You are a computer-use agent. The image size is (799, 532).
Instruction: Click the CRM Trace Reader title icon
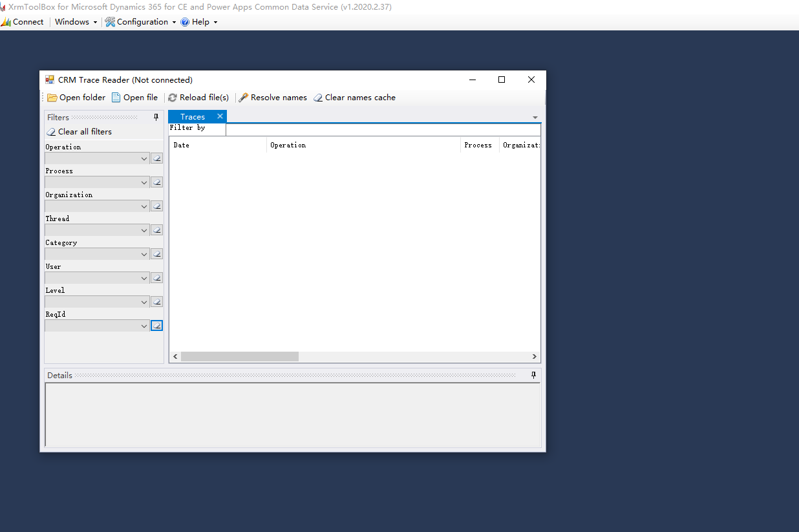(x=50, y=80)
